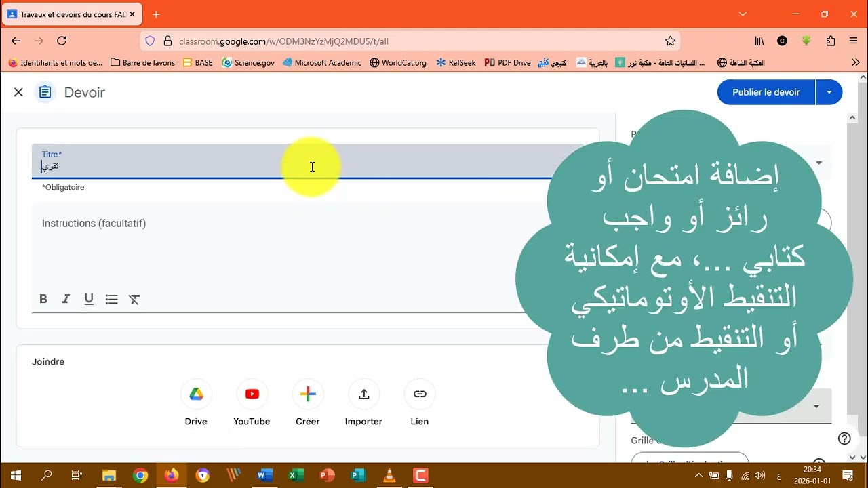
Task: Switch to Firefox in the taskbar
Action: (172, 475)
